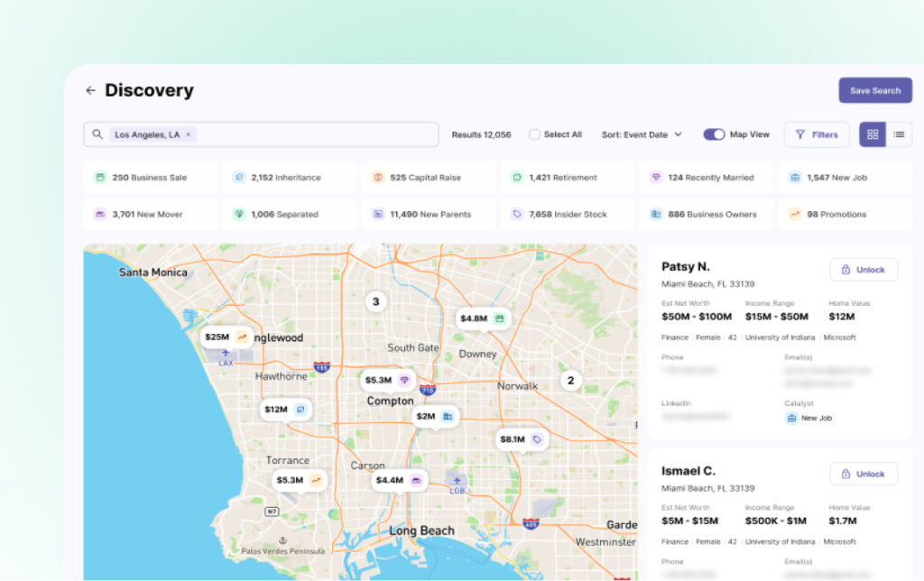This screenshot has height=581, width=924.
Task: Open the Sort: Event Date dropdown
Action: point(642,134)
